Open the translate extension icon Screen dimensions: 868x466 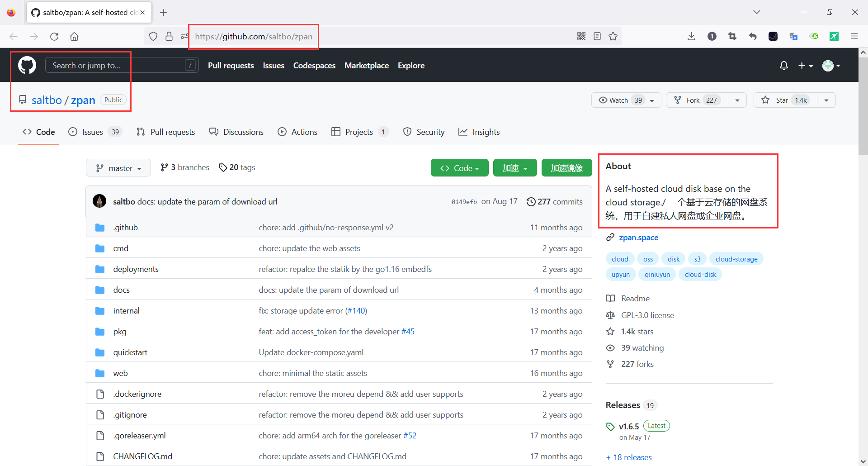(793, 37)
